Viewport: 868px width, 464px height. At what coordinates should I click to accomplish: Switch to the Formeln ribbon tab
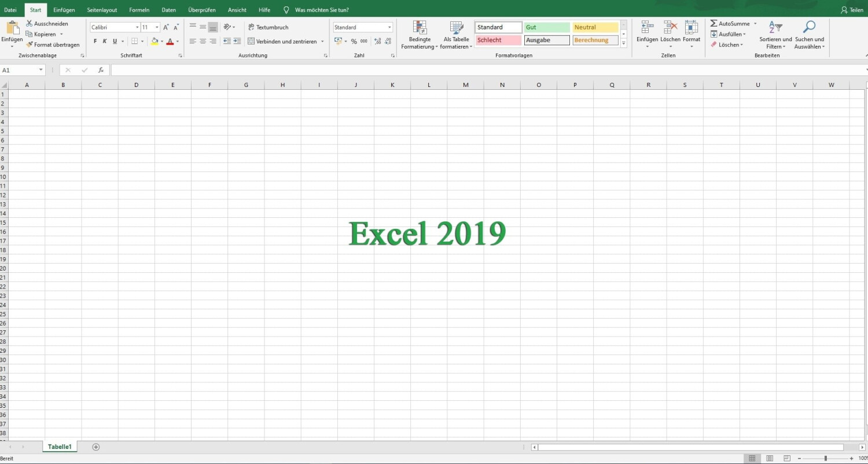139,10
